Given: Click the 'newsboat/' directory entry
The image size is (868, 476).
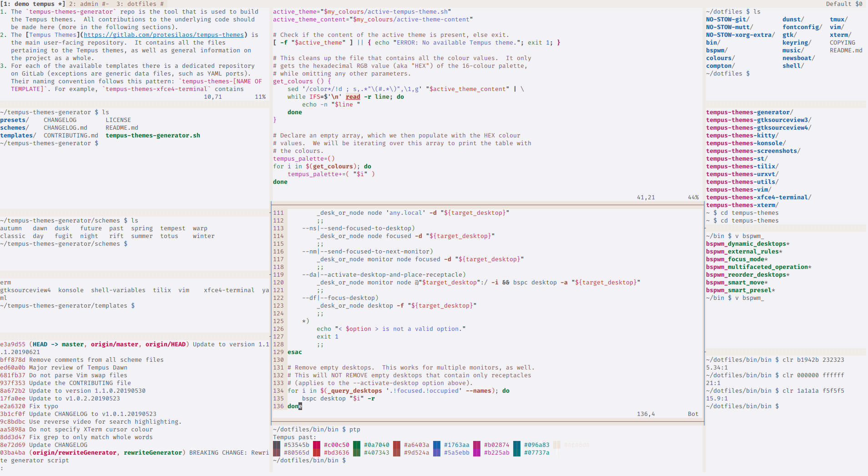Looking at the screenshot, I should click(x=799, y=58).
